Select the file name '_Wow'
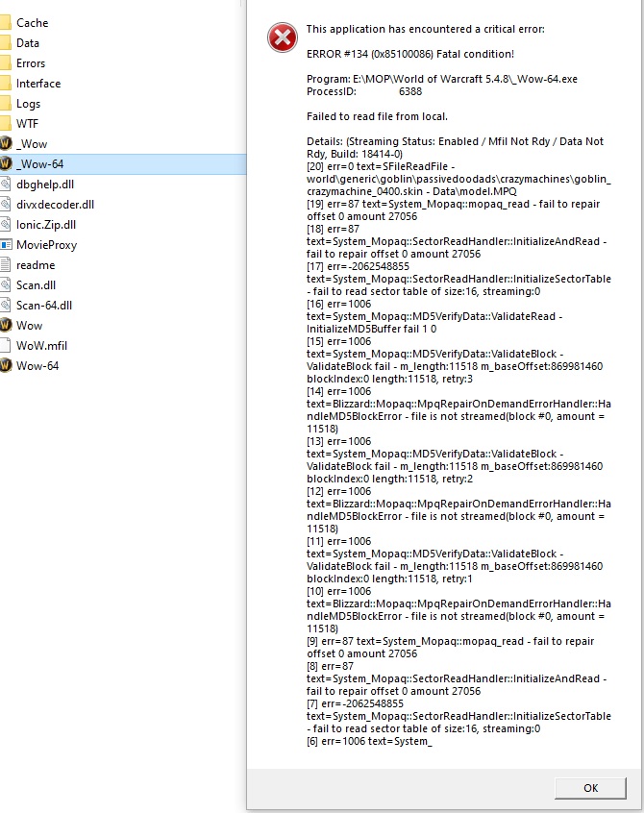This screenshot has width=644, height=813. pyautogui.click(x=32, y=143)
